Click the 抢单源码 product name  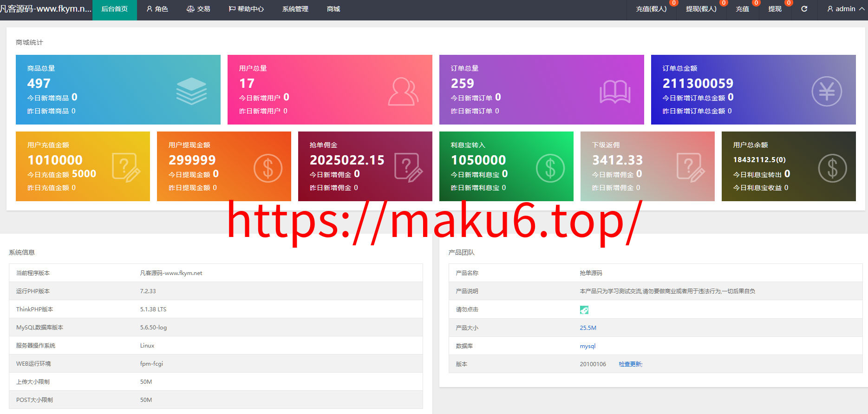click(x=591, y=273)
